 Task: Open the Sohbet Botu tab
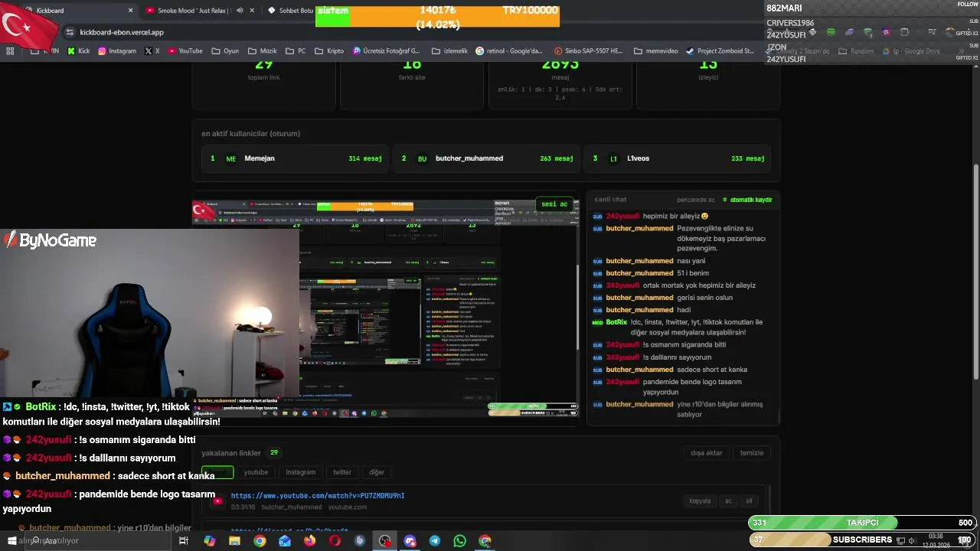coord(291,11)
